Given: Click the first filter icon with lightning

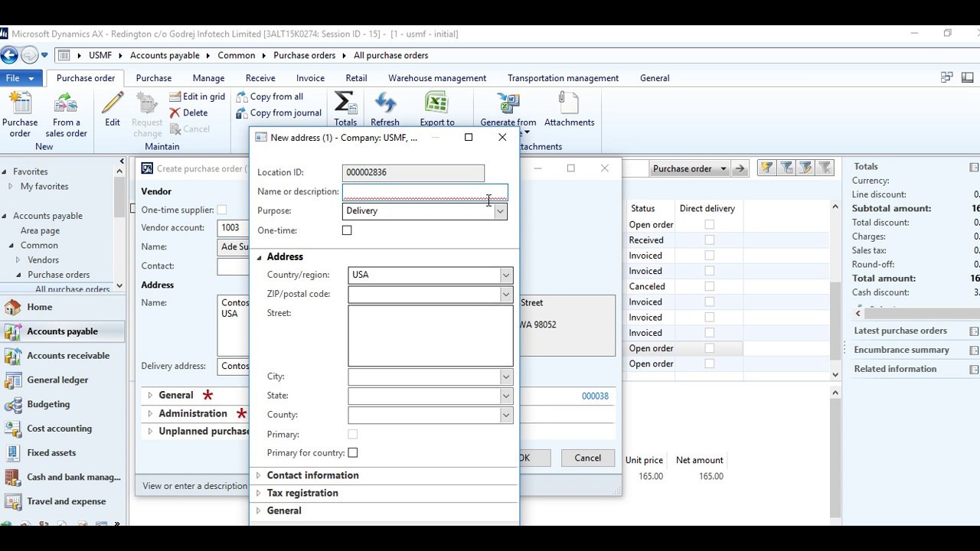Looking at the screenshot, I should coord(766,168).
